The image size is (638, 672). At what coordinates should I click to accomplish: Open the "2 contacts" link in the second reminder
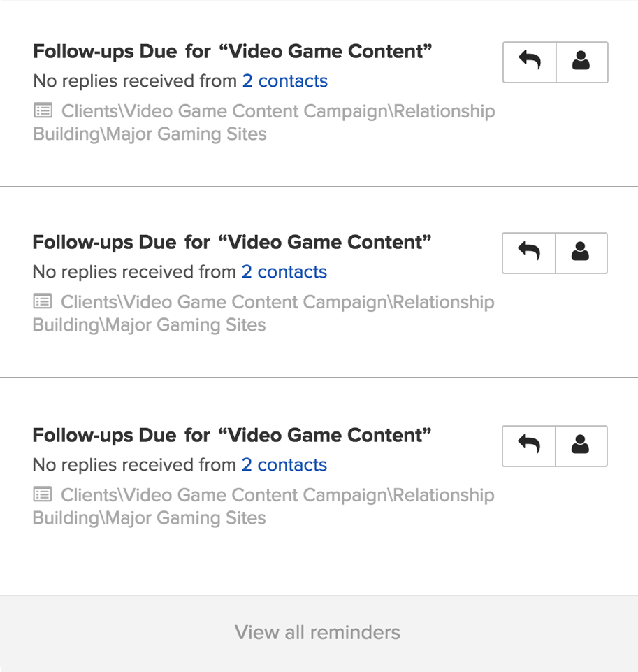(284, 272)
